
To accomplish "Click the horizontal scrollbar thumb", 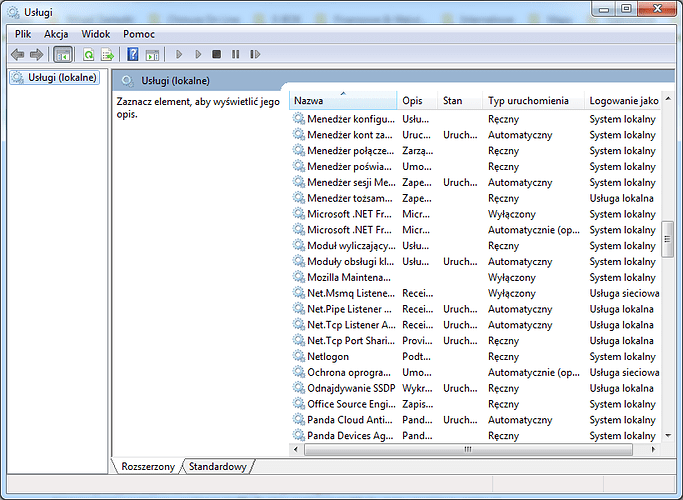I will (x=468, y=449).
